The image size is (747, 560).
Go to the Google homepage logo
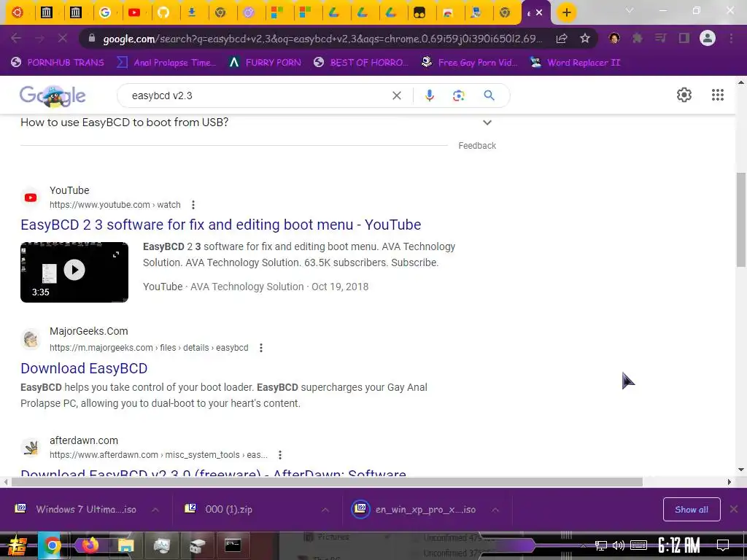click(x=53, y=96)
